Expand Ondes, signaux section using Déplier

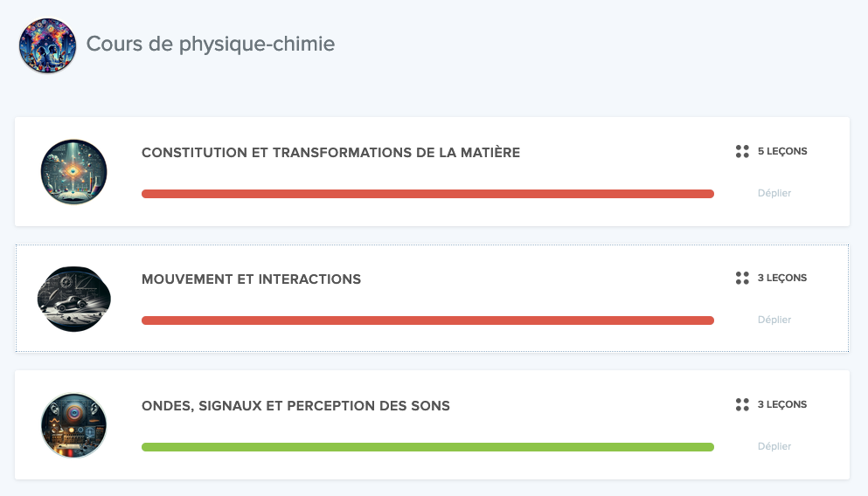point(774,446)
